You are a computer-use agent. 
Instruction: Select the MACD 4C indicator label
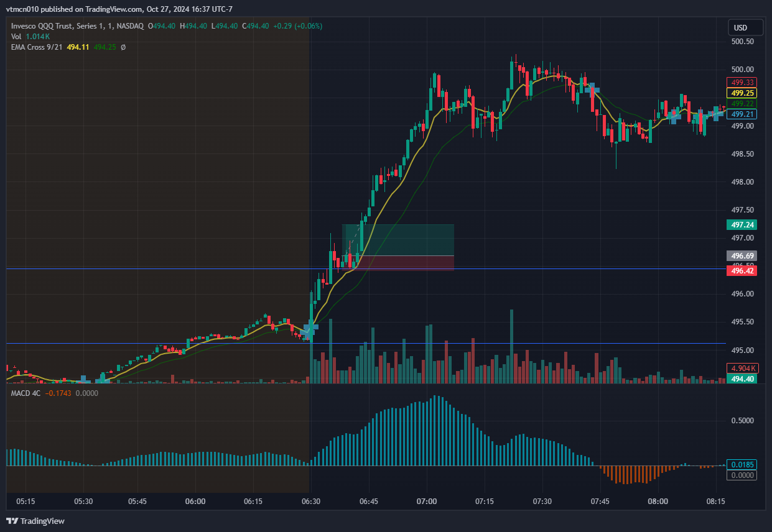tap(26, 393)
